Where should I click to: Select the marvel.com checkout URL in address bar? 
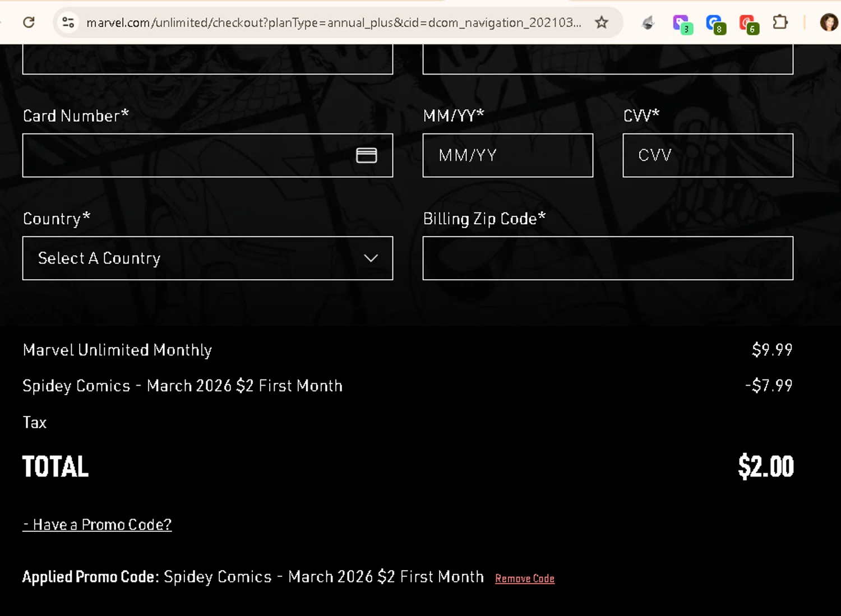(334, 22)
